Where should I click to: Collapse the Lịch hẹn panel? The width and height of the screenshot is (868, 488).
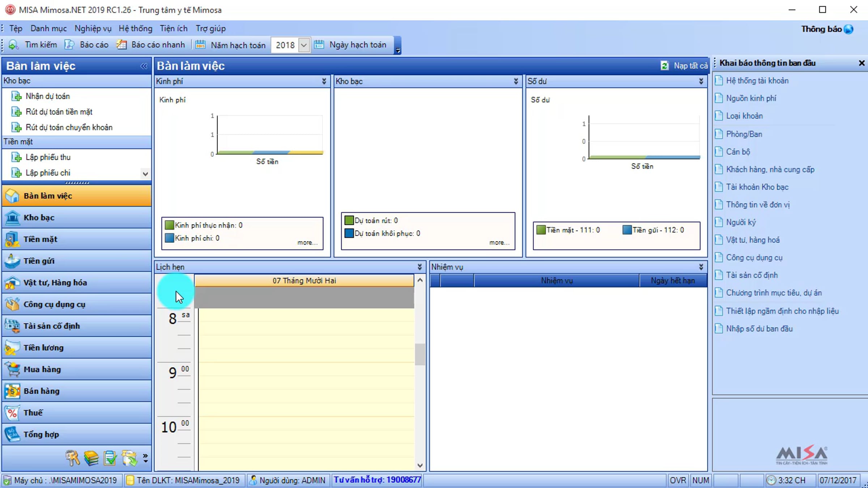coord(420,267)
